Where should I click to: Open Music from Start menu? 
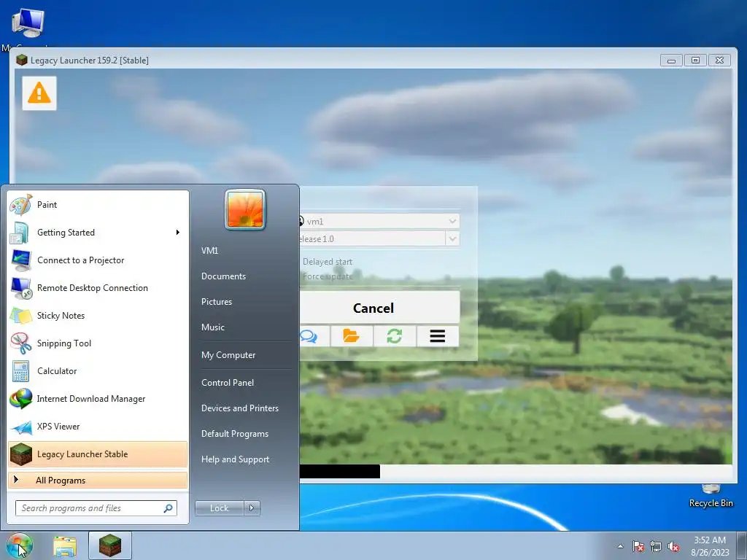tap(213, 327)
